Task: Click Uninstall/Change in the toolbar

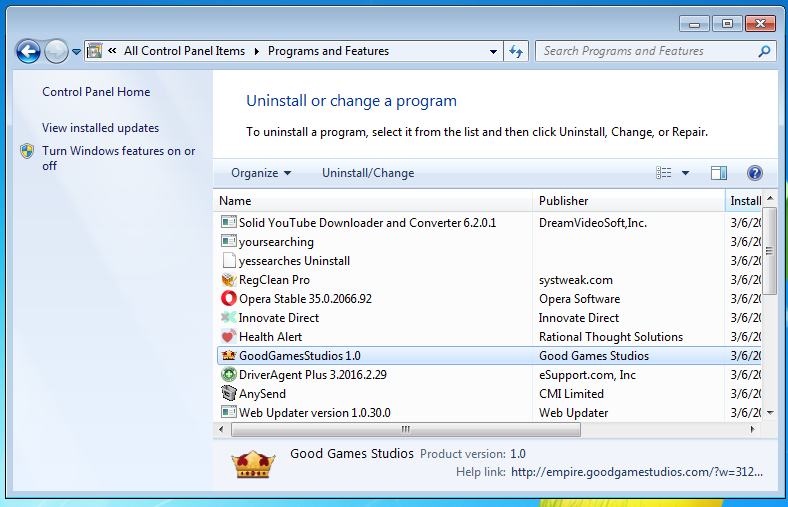Action: click(368, 173)
